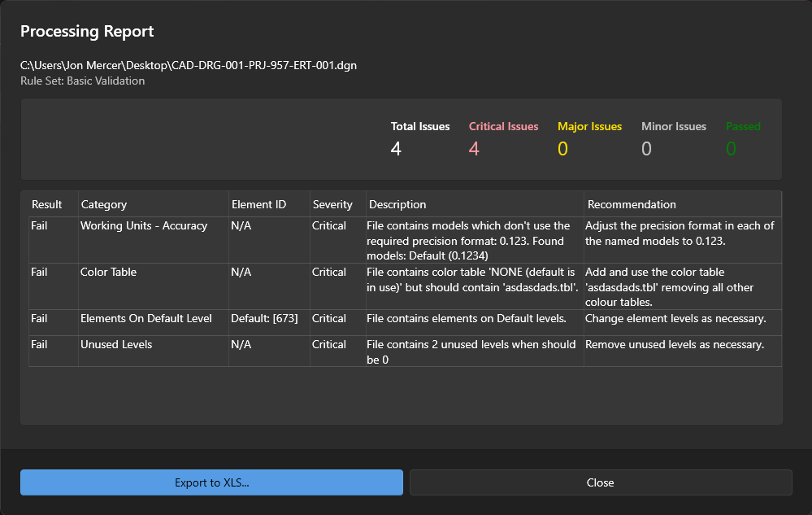Click the Total Issues count
Screen dimensions: 812x515
tap(396, 148)
